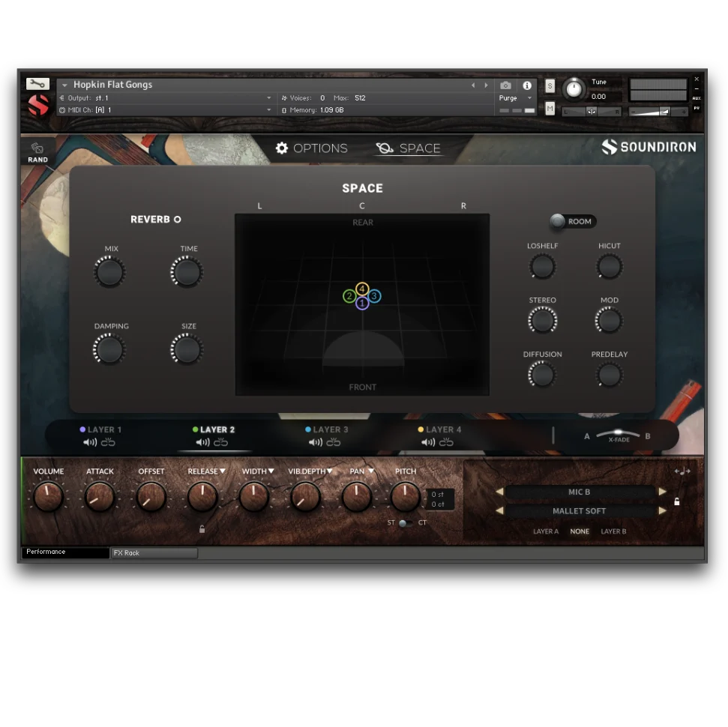Mute Layer 3 speaker icon
This screenshot has height=727, width=728.
click(316, 442)
